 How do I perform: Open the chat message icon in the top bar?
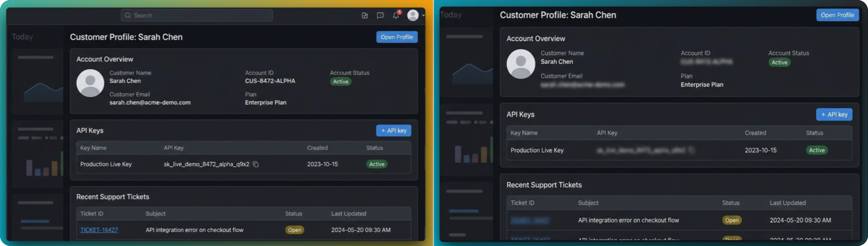point(380,16)
